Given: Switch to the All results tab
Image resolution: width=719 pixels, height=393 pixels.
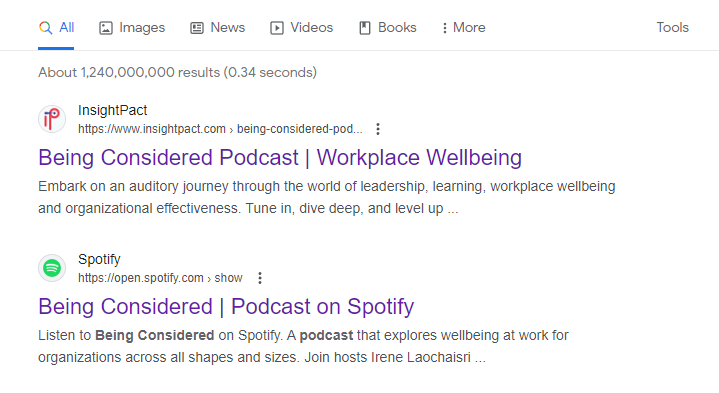Looking at the screenshot, I should coord(66,28).
